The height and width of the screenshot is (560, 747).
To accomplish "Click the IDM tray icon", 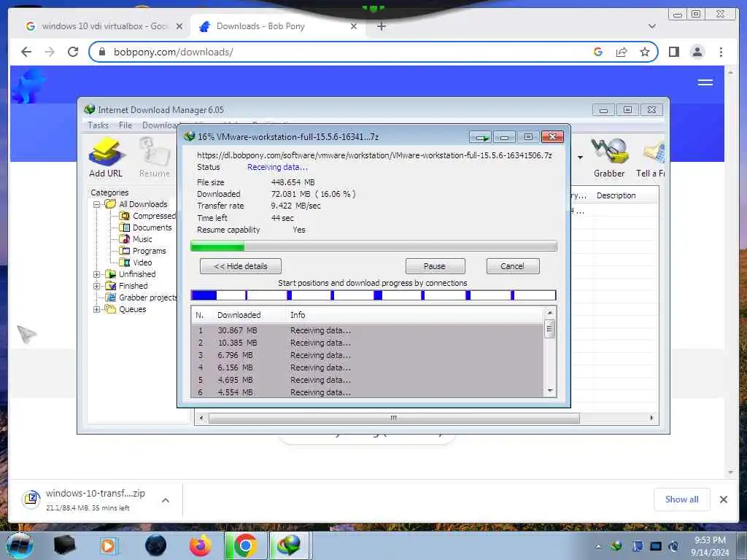I will (617, 545).
